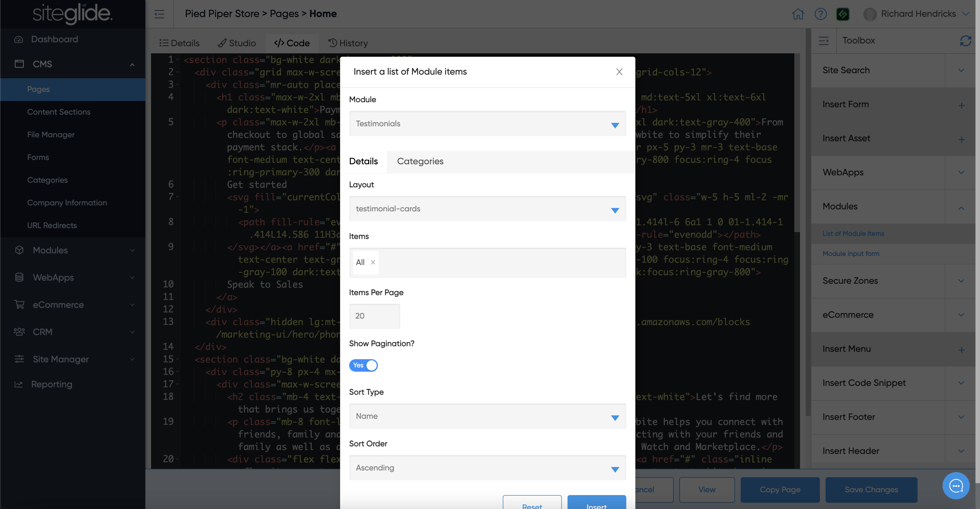Switch to the Categories tab in dialog
Image resolution: width=980 pixels, height=509 pixels.
tap(420, 161)
